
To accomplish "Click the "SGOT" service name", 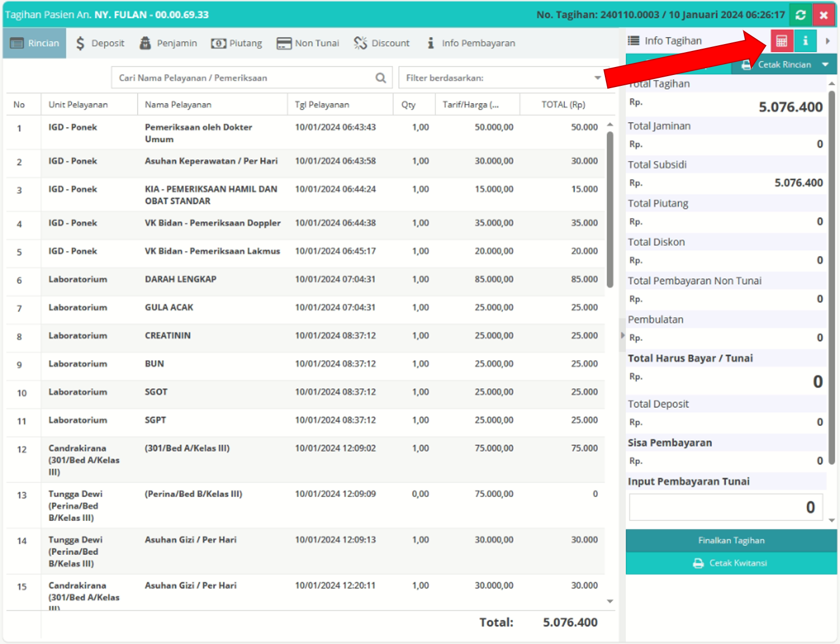I will click(156, 392).
